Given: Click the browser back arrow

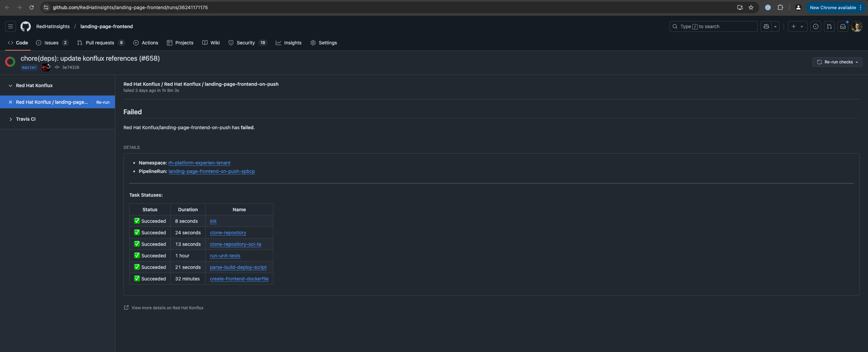Looking at the screenshot, I should 7,7.
